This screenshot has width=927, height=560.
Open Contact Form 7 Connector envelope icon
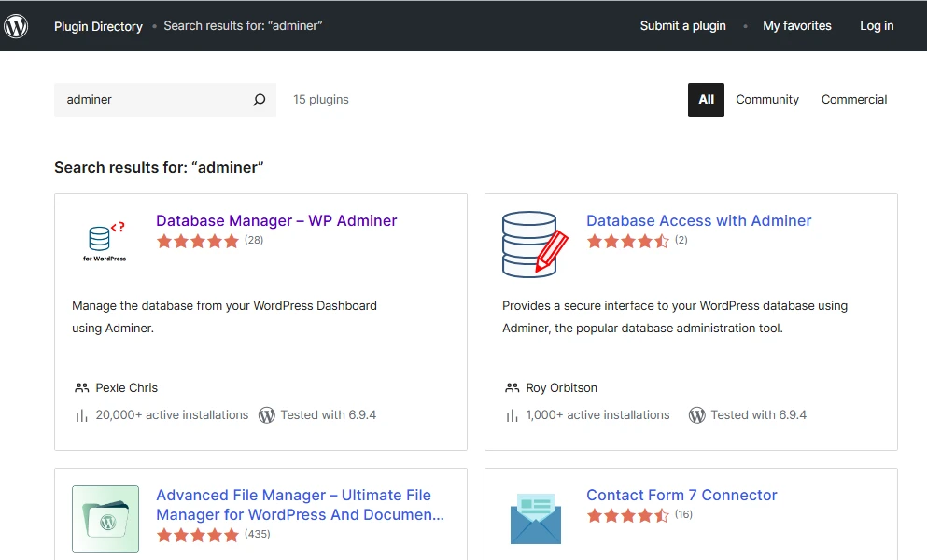[x=535, y=519]
